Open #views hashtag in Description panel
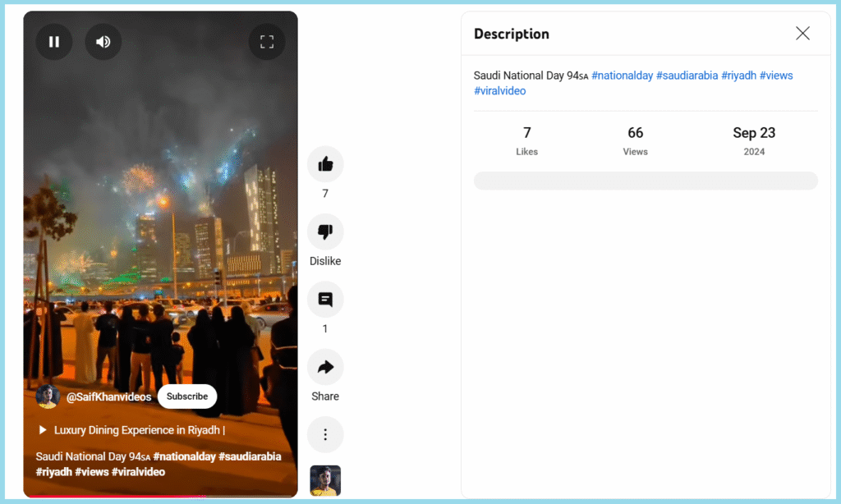 coord(776,76)
